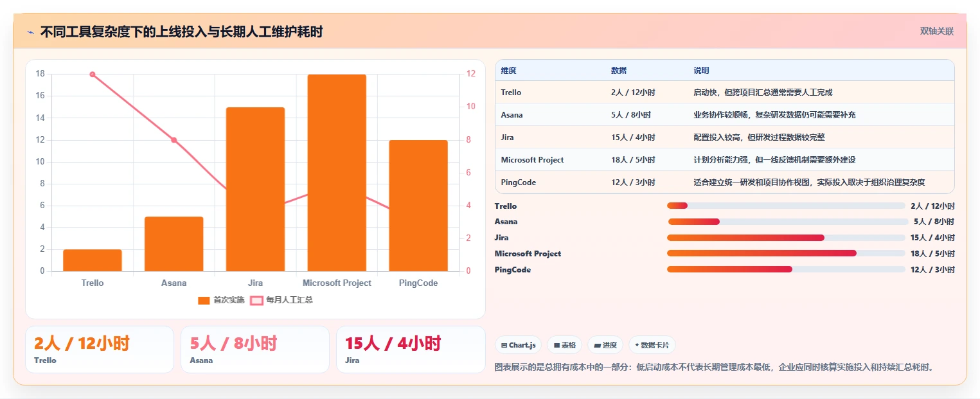
Task: Click table cell 18人 / 5小时
Action: (633, 160)
